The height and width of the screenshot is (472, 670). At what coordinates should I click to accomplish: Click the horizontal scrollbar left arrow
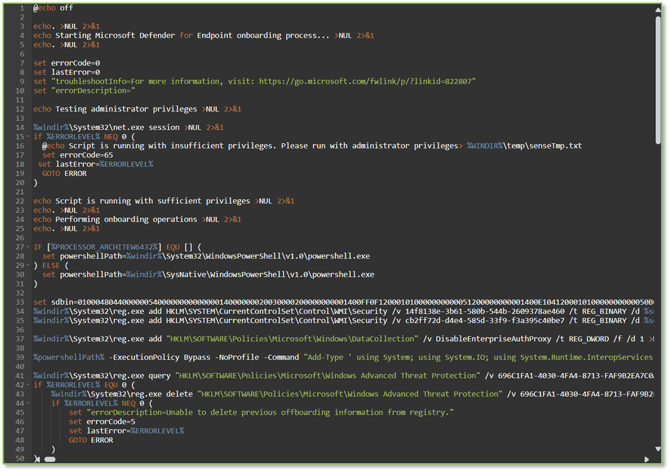point(38,459)
